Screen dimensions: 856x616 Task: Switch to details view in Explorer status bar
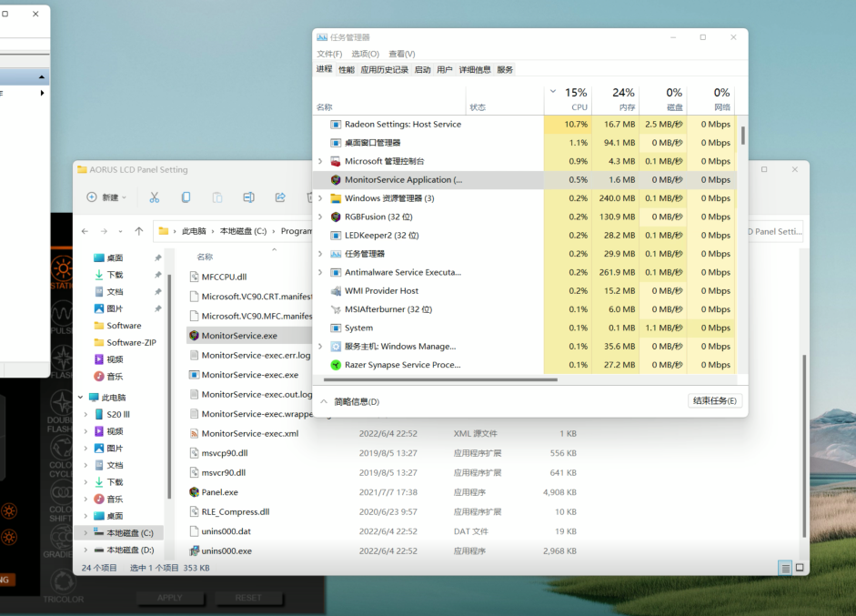coord(784,568)
